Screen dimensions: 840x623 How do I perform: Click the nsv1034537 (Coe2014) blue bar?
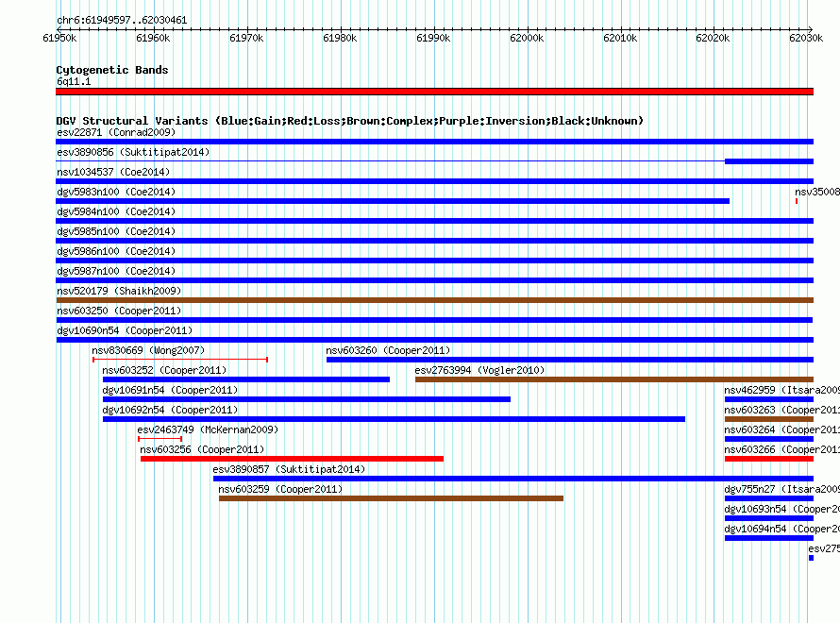click(x=434, y=181)
